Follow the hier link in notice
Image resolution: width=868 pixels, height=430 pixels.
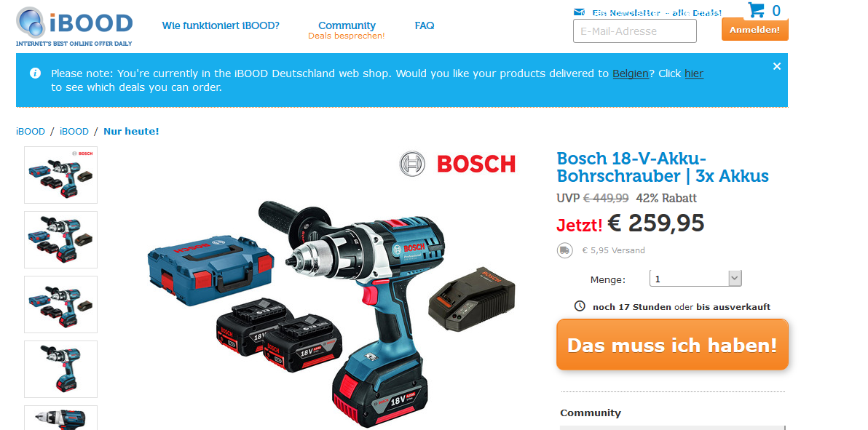pos(694,73)
